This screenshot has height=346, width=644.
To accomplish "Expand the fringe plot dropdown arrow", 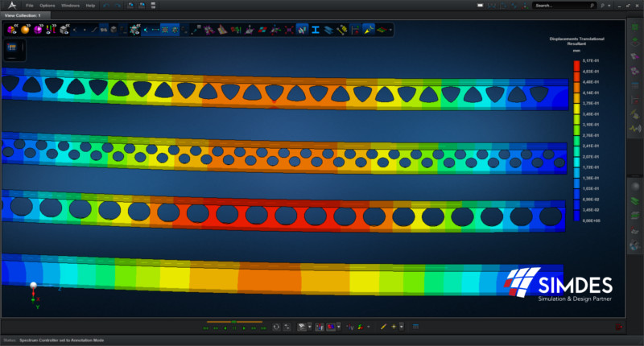I will pyautogui.click(x=338, y=327).
